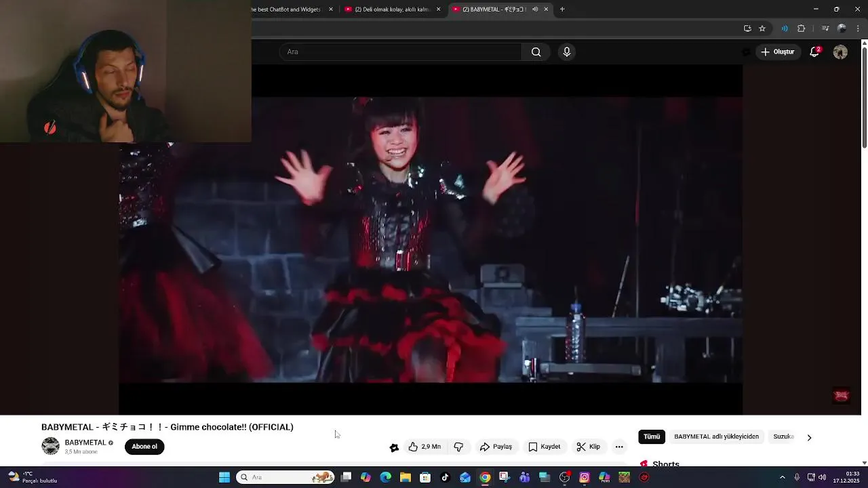Click the YouTube search magnifier button
This screenshot has width=868, height=488.
pos(536,52)
